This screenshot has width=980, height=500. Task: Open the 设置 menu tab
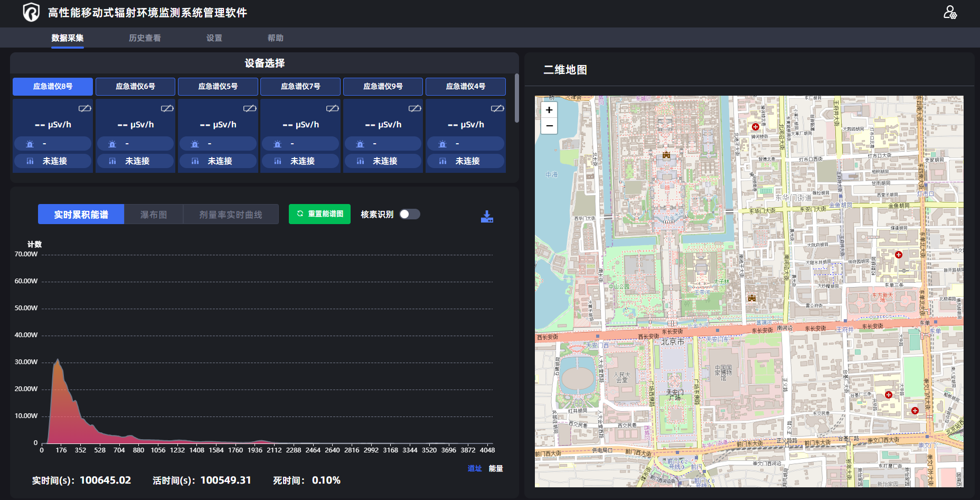214,38
